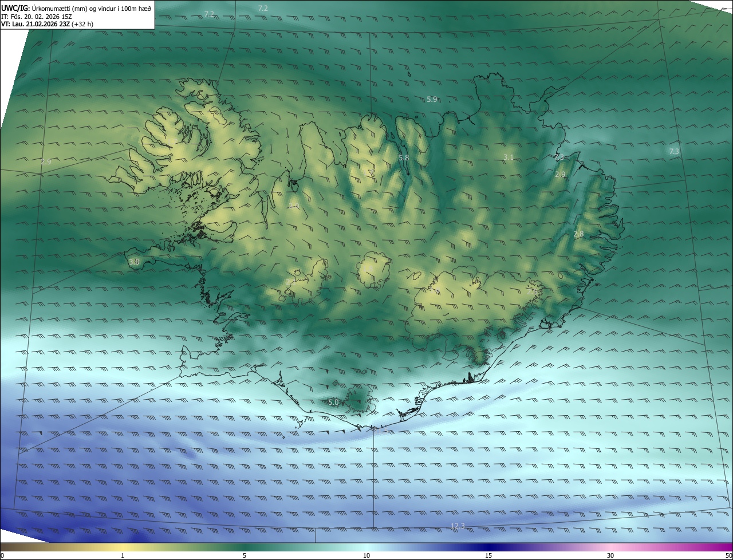The height and width of the screenshot is (560, 733).
Task: Click the 3.1 value label on the map
Action: tap(509, 157)
